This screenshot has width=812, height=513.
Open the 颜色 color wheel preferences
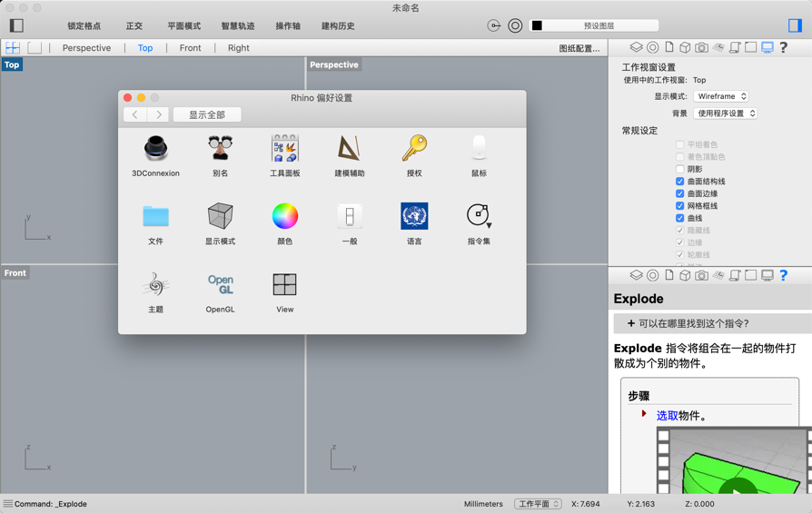pyautogui.click(x=285, y=216)
